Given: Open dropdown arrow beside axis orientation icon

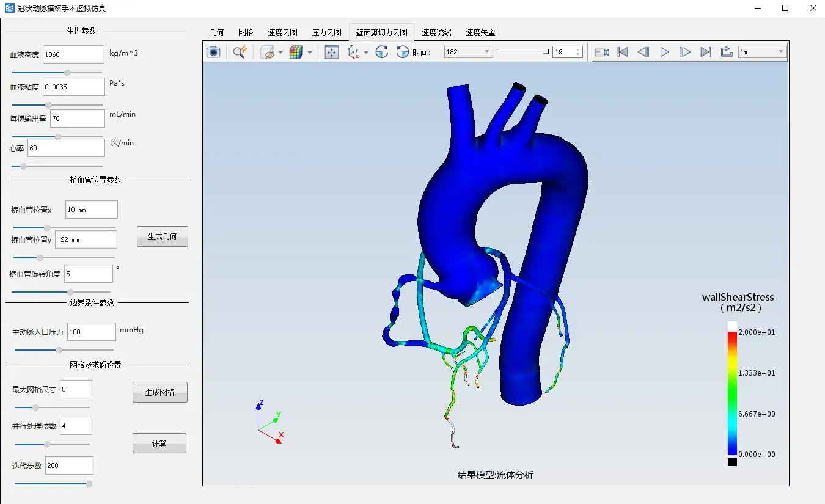Looking at the screenshot, I should point(366,53).
